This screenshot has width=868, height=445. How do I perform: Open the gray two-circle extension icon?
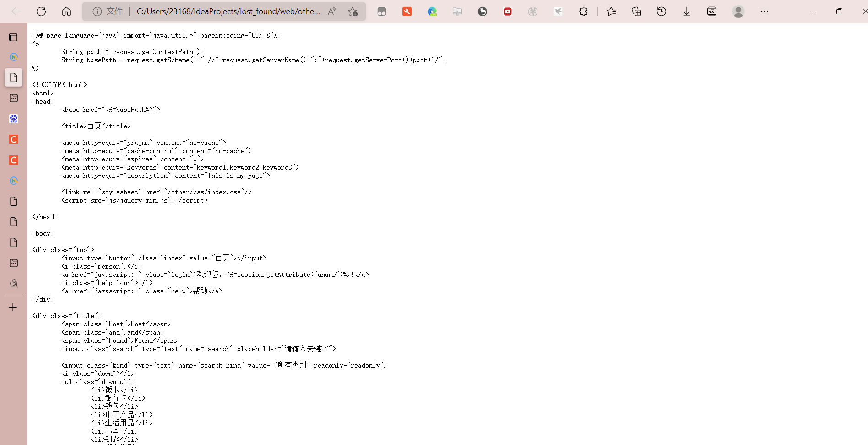(x=382, y=11)
